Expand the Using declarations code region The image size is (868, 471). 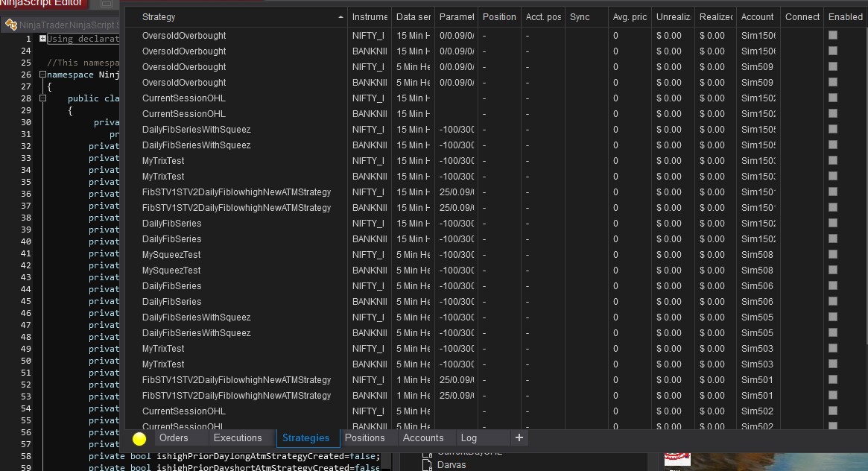(42, 39)
